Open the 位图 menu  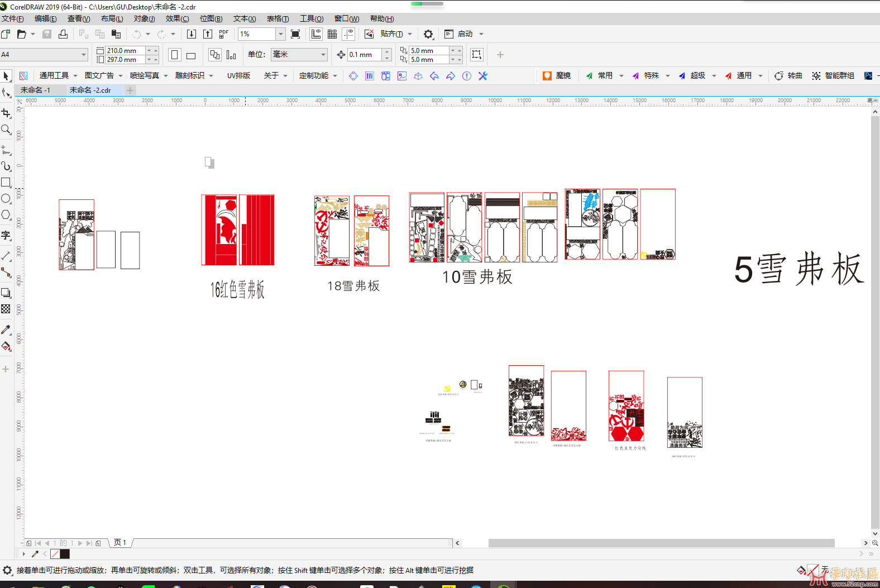pos(211,18)
